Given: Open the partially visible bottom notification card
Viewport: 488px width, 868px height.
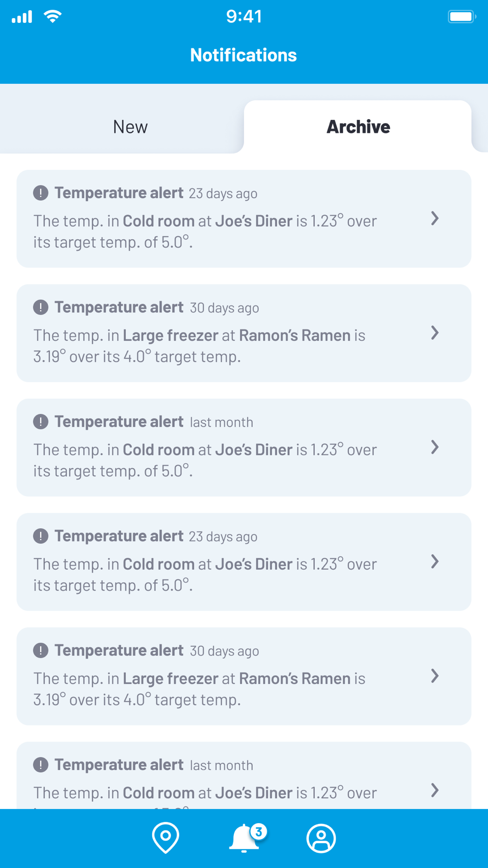Looking at the screenshot, I should pos(244,775).
